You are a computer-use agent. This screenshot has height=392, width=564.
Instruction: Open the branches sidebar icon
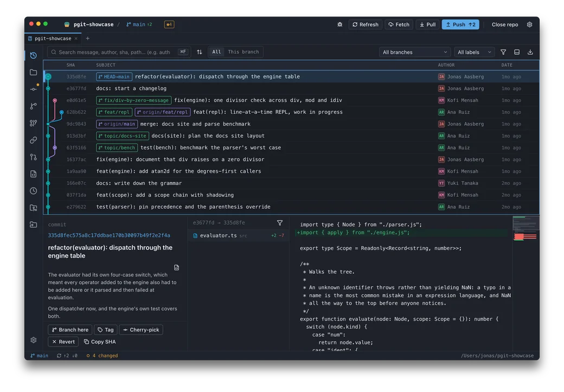pyautogui.click(x=34, y=106)
